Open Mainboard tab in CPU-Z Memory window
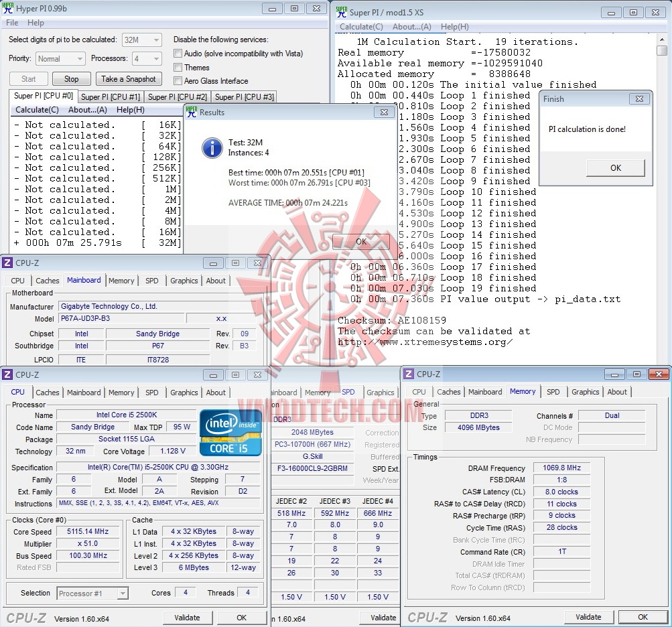The width and height of the screenshot is (672, 627). point(485,392)
